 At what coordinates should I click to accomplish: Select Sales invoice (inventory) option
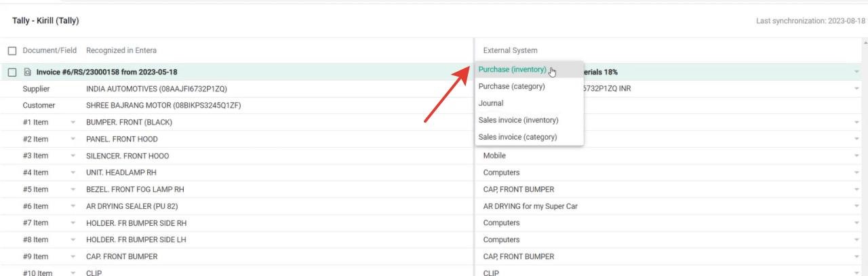click(518, 120)
